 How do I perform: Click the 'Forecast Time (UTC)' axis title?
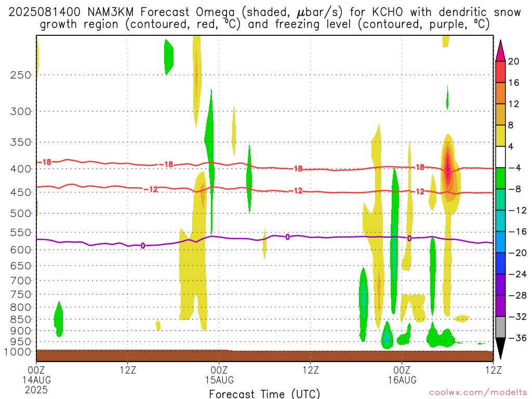coord(264,394)
